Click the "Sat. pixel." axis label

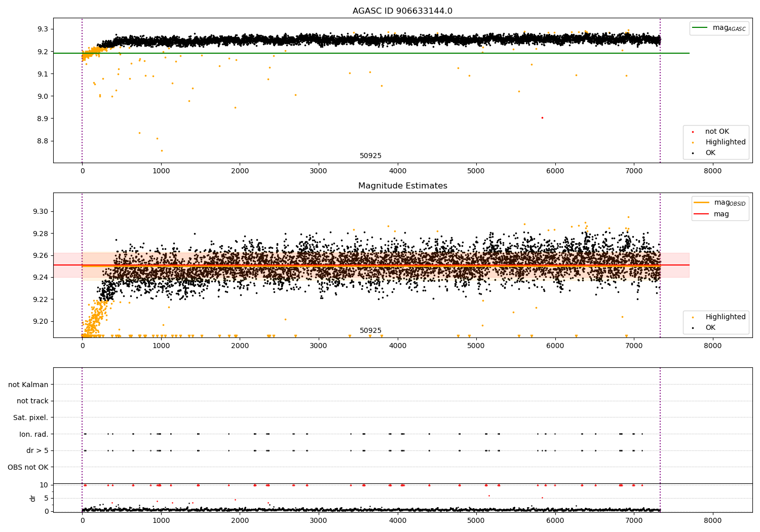pos(30,417)
